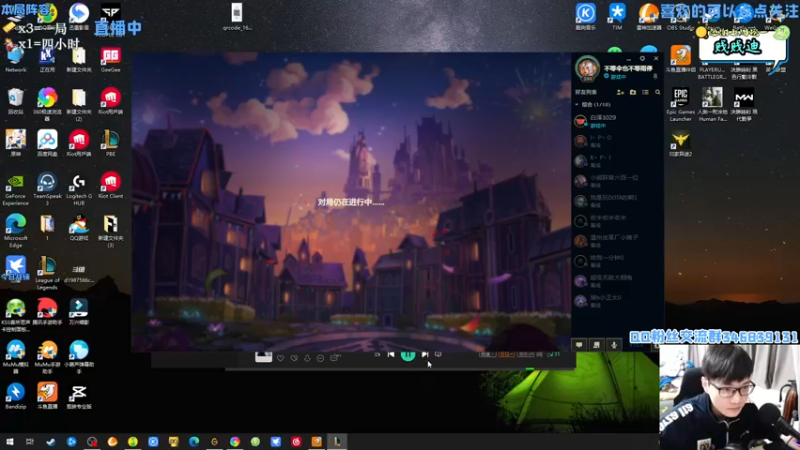Skip to next track in music player
This screenshot has width=800, height=450.
[x=424, y=355]
